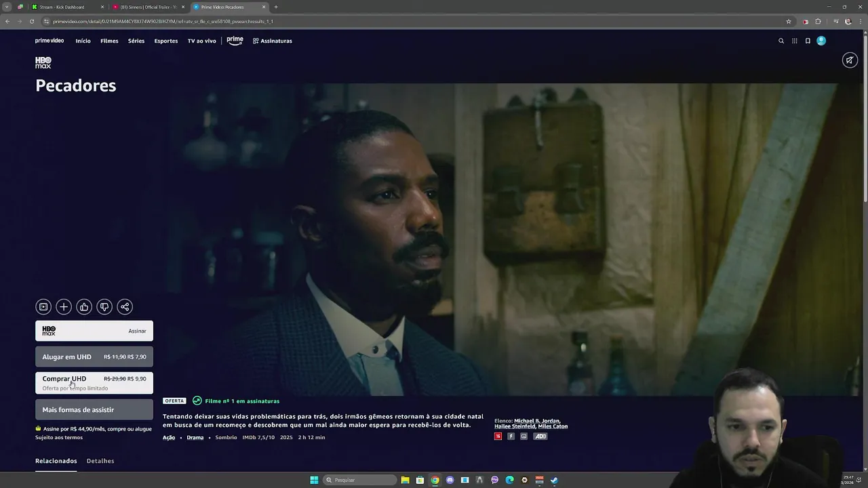Open the tab search dropdown arrow
This screenshot has width=868, height=488.
pyautogui.click(x=7, y=7)
